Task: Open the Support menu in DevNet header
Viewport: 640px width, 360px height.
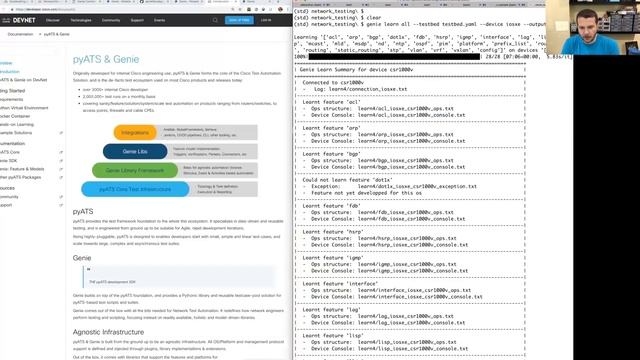Action: (x=137, y=20)
